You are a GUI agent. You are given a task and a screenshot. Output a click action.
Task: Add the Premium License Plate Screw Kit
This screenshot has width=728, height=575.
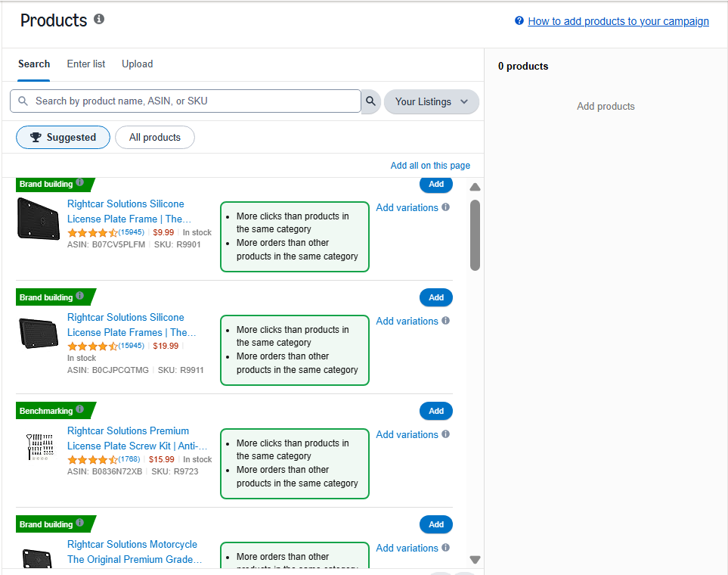point(436,411)
